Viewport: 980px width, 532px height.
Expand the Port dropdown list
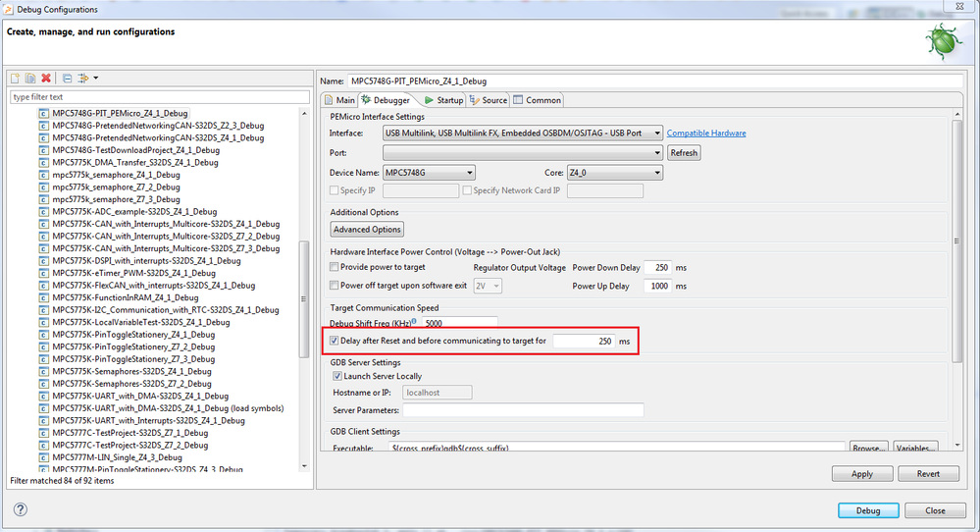tap(523, 152)
